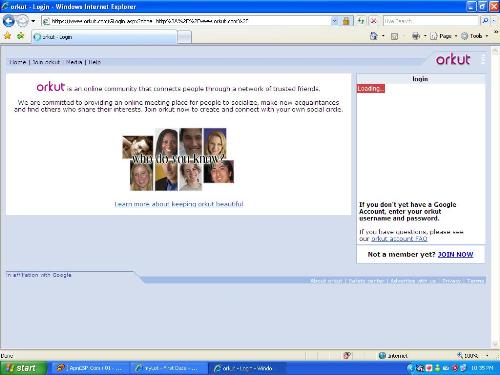500x375 pixels.
Task: Click the vertical scrollbar up arrow
Action: (495, 50)
